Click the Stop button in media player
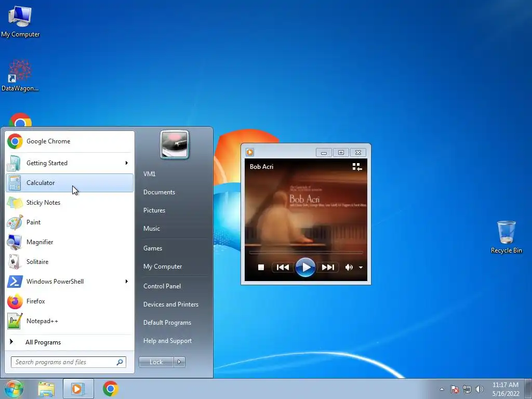 point(261,268)
